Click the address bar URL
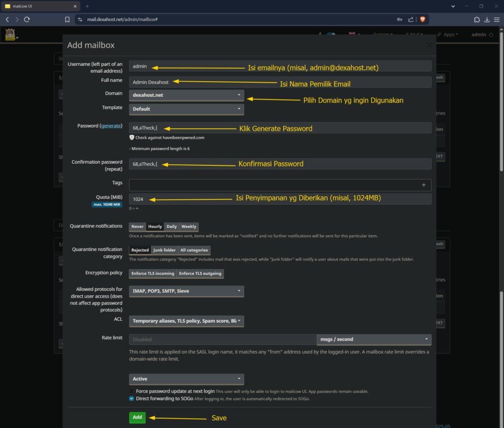 pos(123,20)
